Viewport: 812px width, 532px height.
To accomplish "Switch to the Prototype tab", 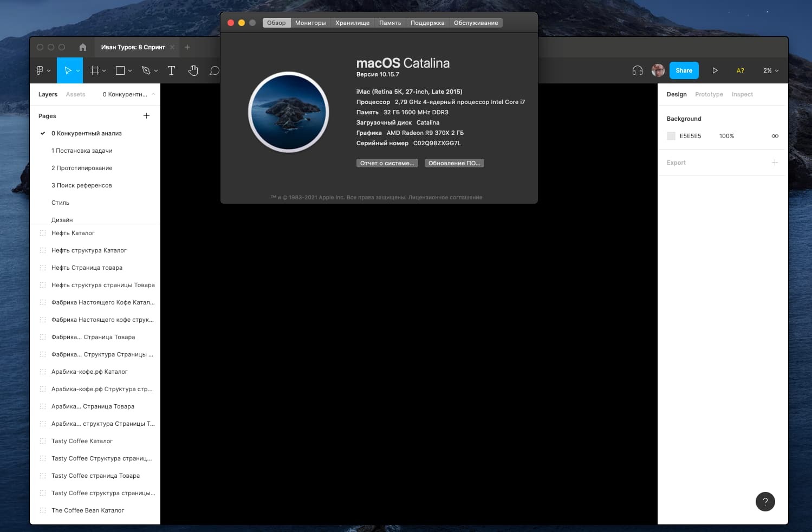I will coord(709,94).
